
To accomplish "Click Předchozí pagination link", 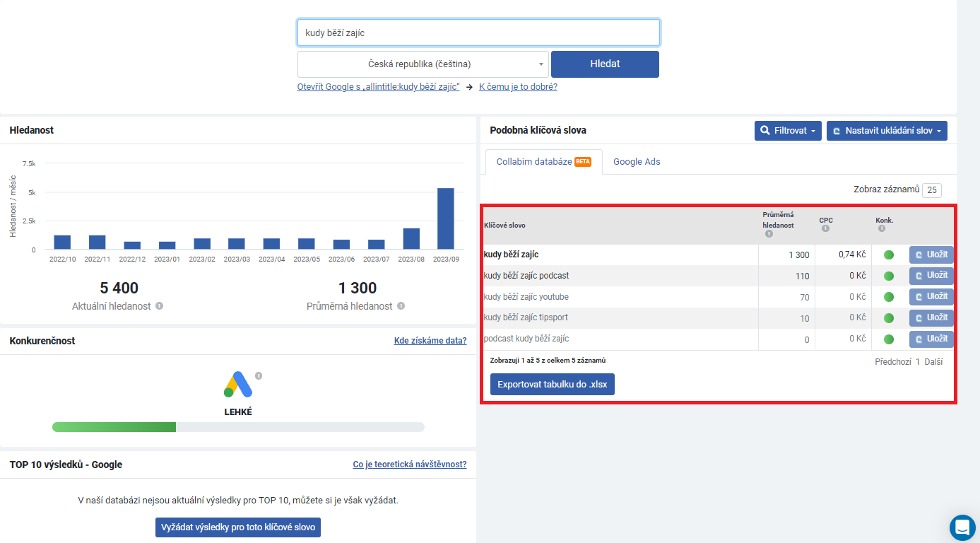I will [893, 361].
